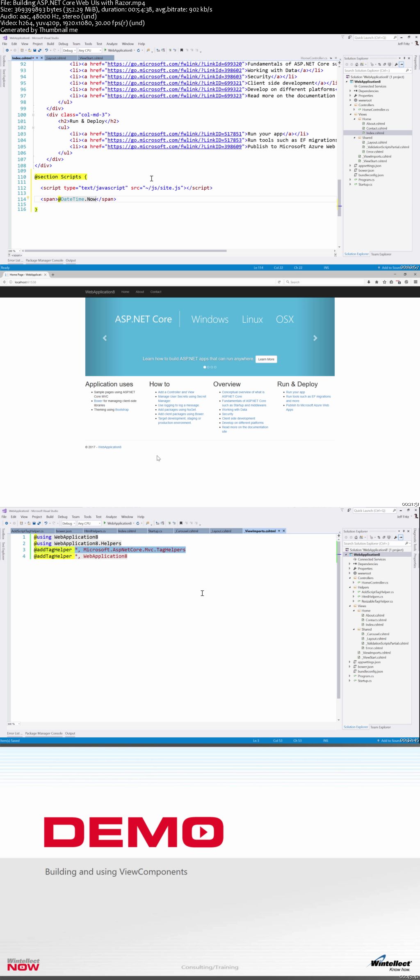Click Save icon, lower Visual Studio toolbar

click(34, 523)
